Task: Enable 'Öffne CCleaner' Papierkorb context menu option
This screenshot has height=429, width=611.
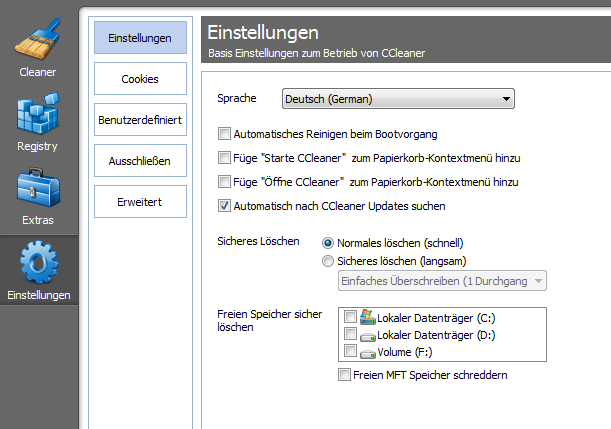Action: [224, 182]
